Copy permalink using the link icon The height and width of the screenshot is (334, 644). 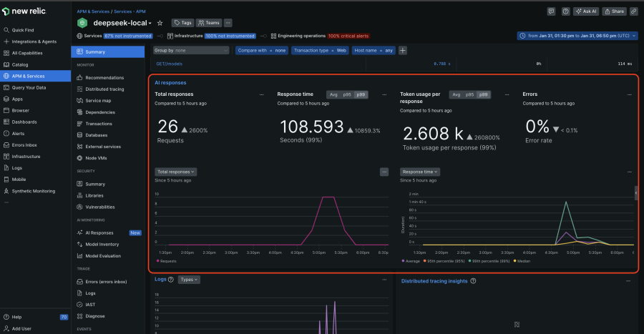tap(633, 11)
